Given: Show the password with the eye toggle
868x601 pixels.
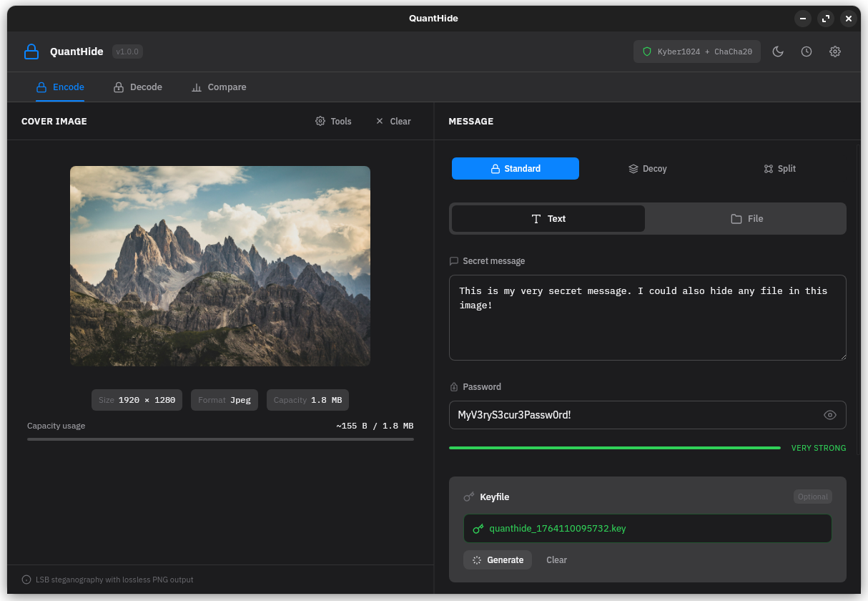Looking at the screenshot, I should [829, 415].
